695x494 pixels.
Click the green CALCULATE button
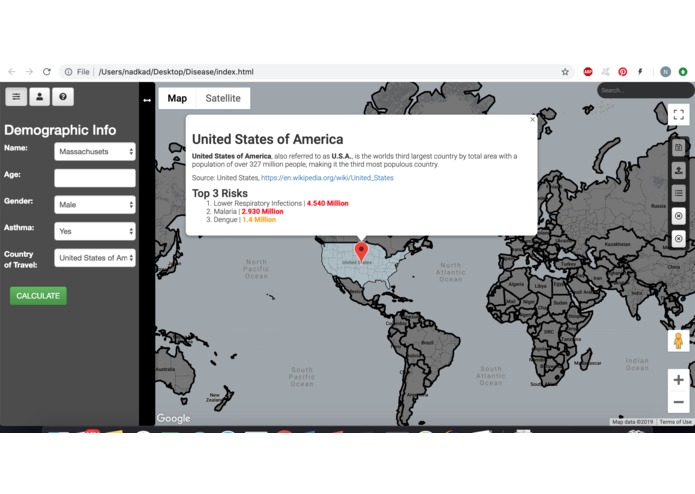pyautogui.click(x=38, y=296)
